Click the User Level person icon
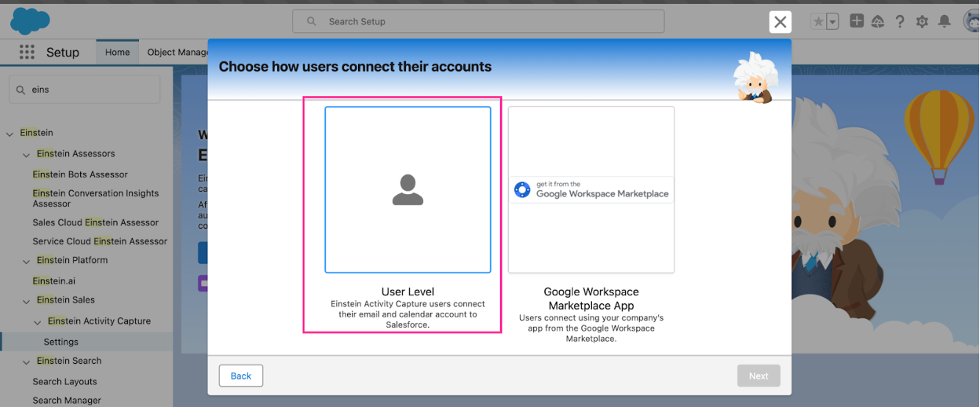Image resolution: width=980 pixels, height=407 pixels. coord(408,190)
